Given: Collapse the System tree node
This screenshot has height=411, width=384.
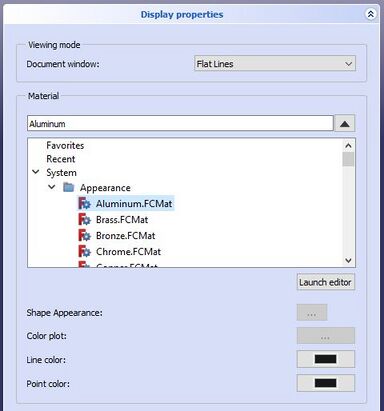Looking at the screenshot, I should pyautogui.click(x=36, y=172).
